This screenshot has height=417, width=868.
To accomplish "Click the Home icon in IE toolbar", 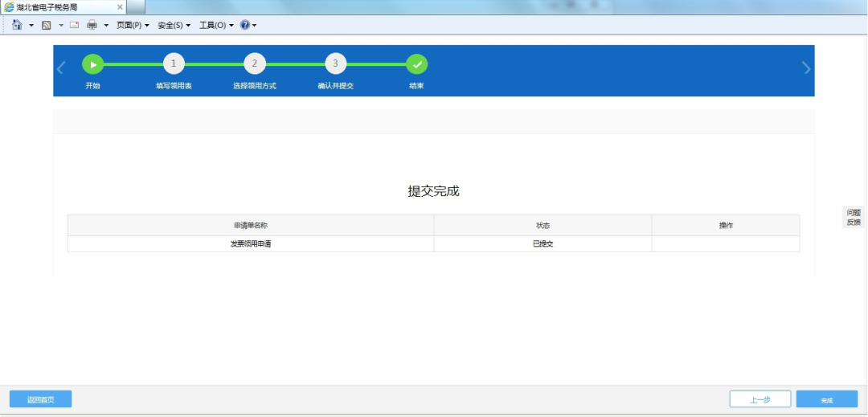I will [17, 25].
